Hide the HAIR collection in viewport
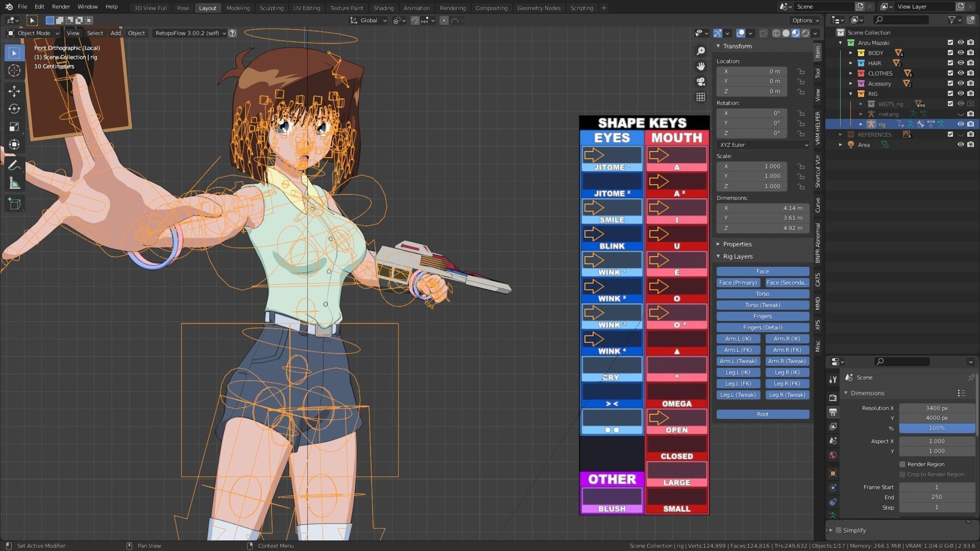980x551 pixels. pyautogui.click(x=961, y=63)
